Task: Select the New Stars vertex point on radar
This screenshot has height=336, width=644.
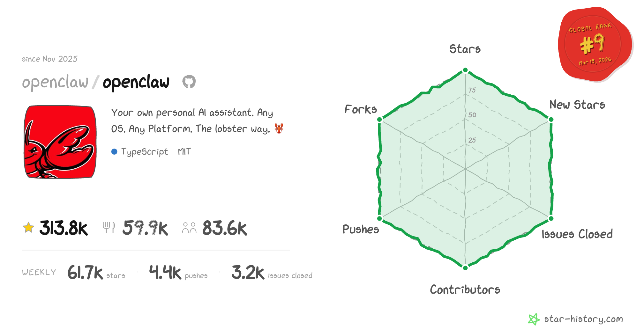Action: 551,120
